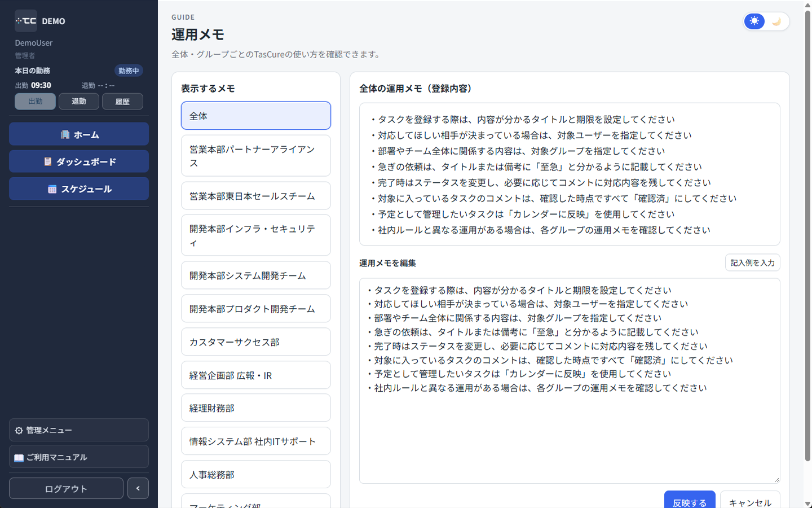Screen dimensions: 812x508
Task: Select 情報システム部 社内ITサポート memo
Action: coord(256,441)
